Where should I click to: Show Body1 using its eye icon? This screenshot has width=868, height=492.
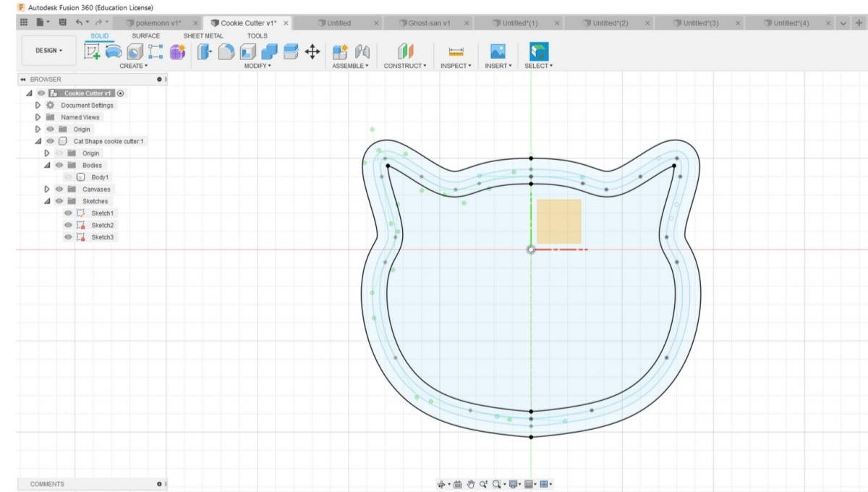point(68,177)
